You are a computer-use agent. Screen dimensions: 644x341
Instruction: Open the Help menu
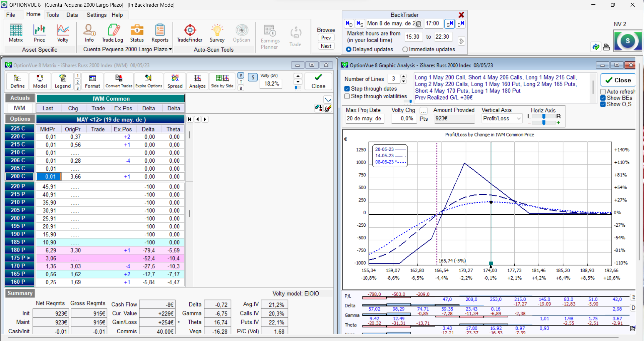click(x=117, y=15)
